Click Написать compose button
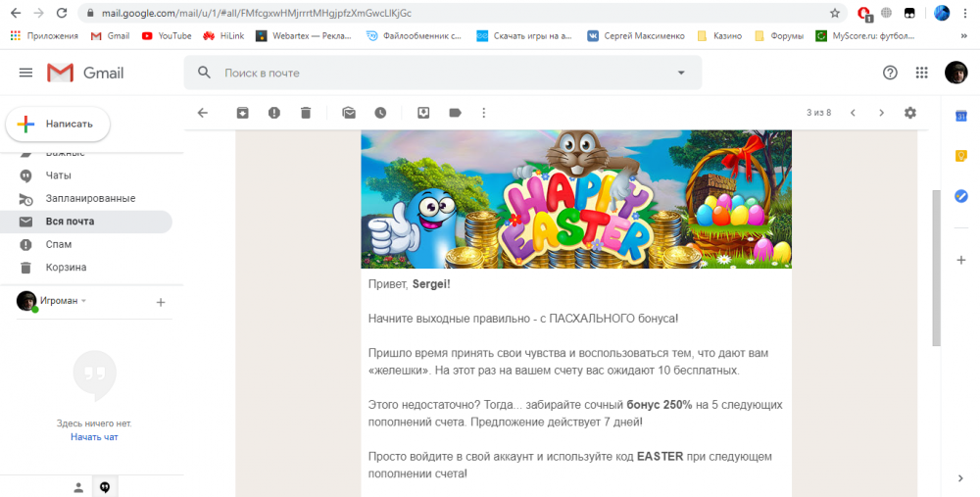980x497 pixels. [x=58, y=124]
